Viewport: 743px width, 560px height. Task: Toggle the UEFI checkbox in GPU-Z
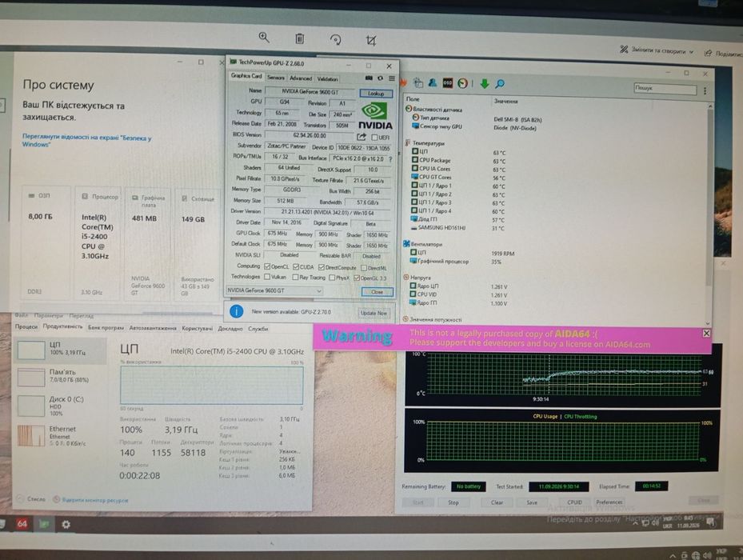(x=374, y=138)
